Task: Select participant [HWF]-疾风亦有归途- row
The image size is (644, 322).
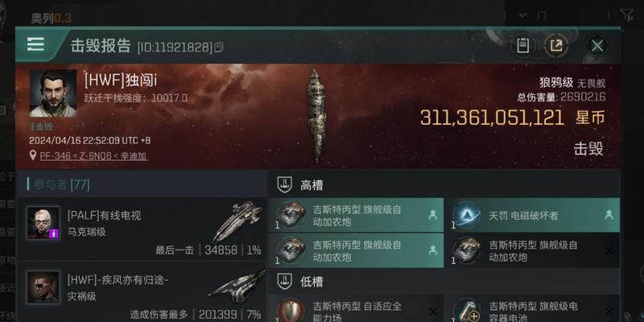Action: point(142,293)
